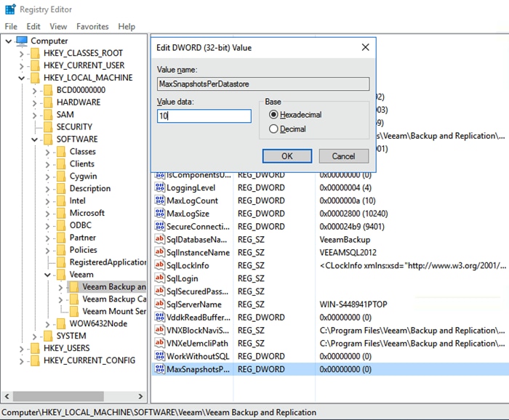Image resolution: width=509 pixels, height=420 pixels.
Task: Close the Edit DWORD dialog with X
Action: 366,47
